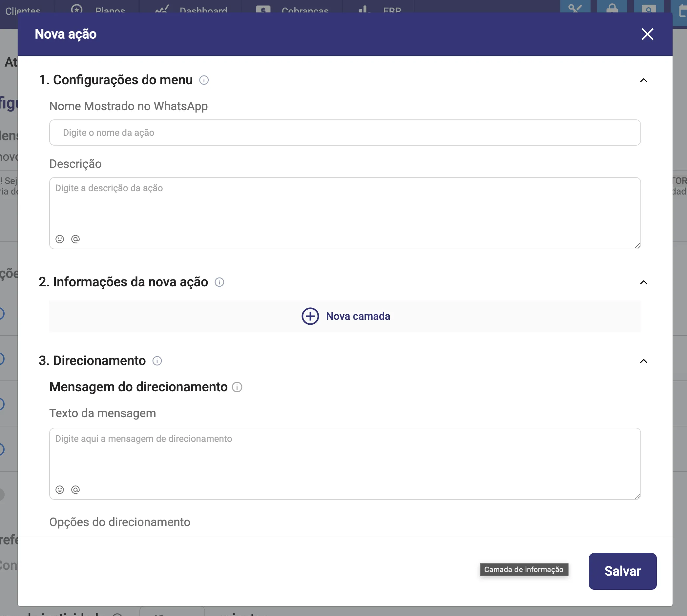Collapse the Configurações do menu section
The width and height of the screenshot is (687, 616).
(643, 80)
